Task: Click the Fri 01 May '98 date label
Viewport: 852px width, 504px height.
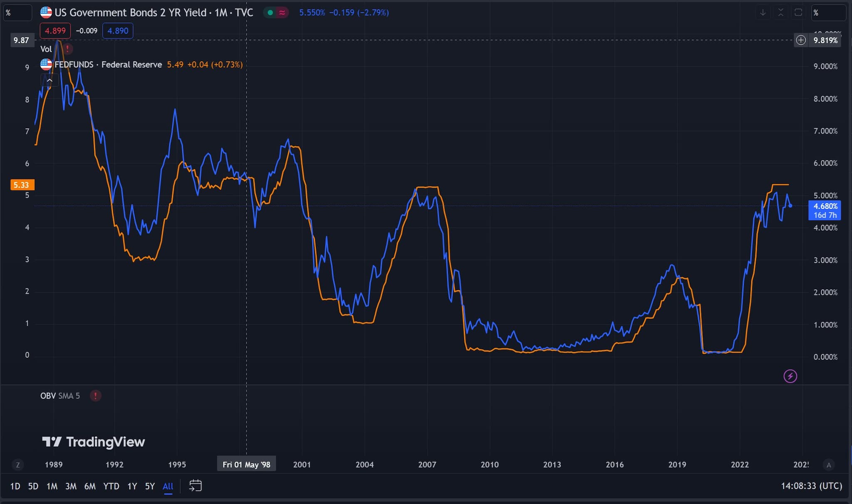Action: coord(246,464)
